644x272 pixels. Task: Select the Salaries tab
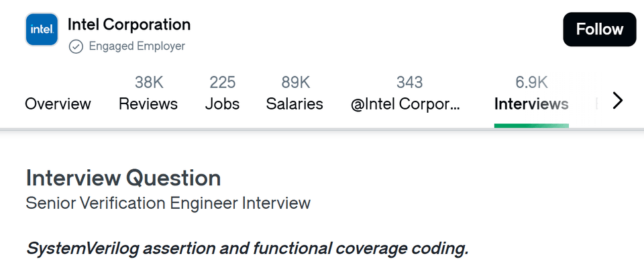(x=294, y=104)
